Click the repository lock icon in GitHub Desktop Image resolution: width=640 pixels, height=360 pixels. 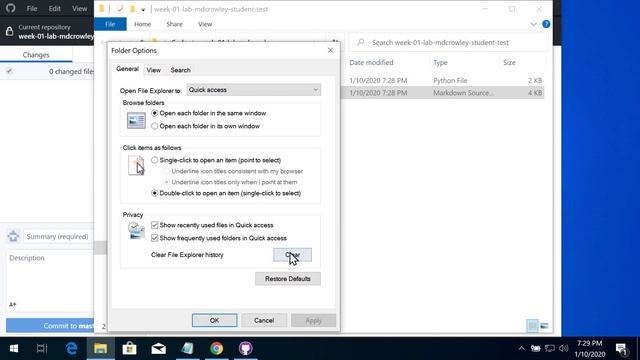9,31
